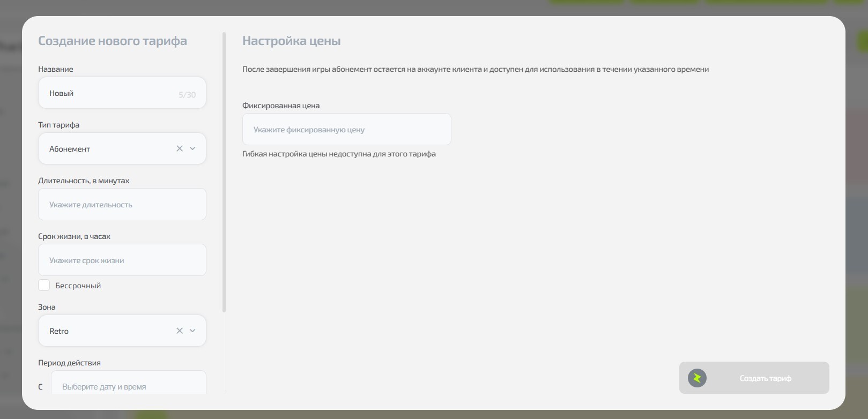Click the 5/30 character counter

coord(187,94)
